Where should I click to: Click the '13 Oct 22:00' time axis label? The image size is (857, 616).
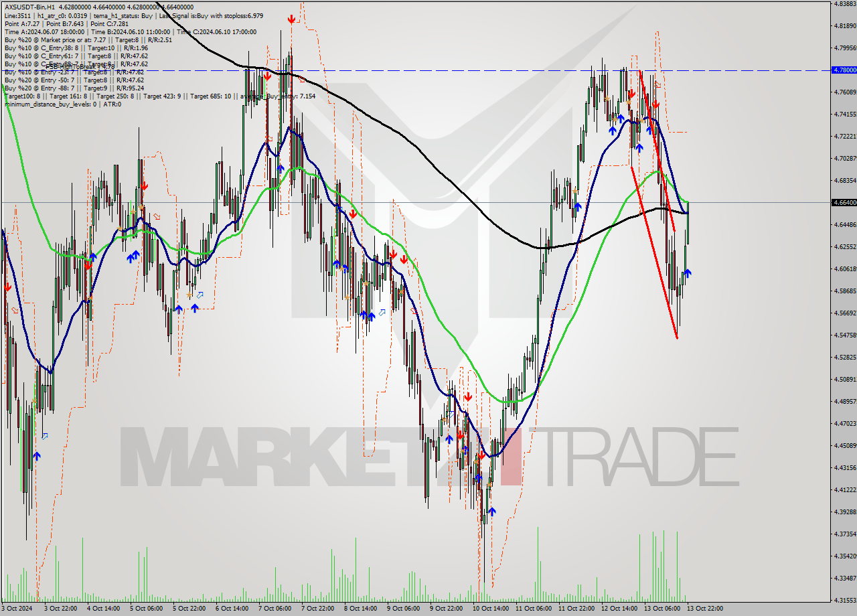(706, 609)
